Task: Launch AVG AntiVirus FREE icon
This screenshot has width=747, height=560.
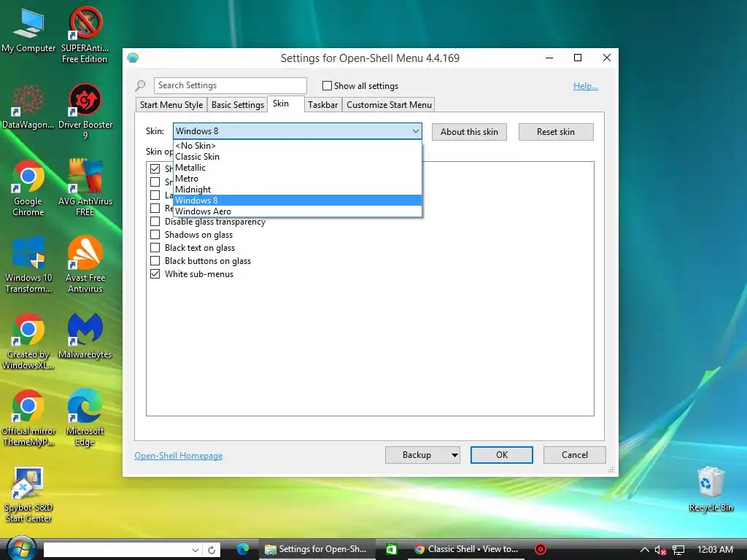Action: tap(85, 187)
